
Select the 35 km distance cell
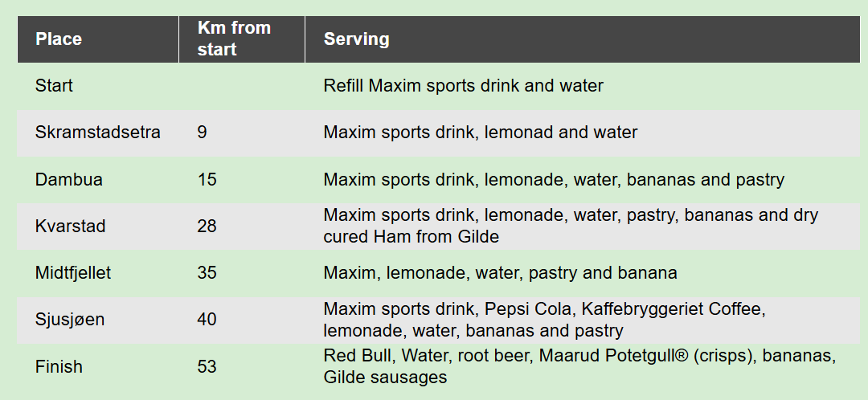tap(207, 273)
